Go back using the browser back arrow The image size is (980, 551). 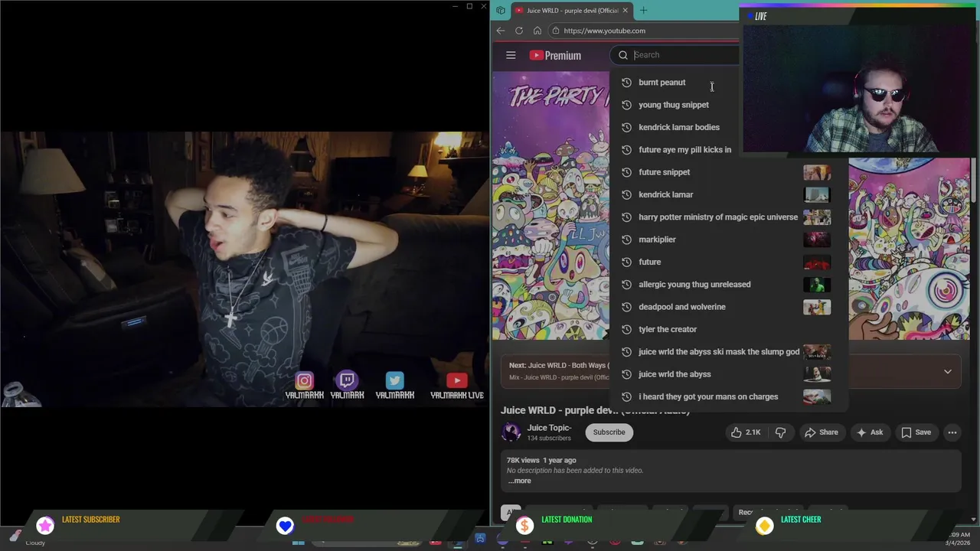click(501, 31)
